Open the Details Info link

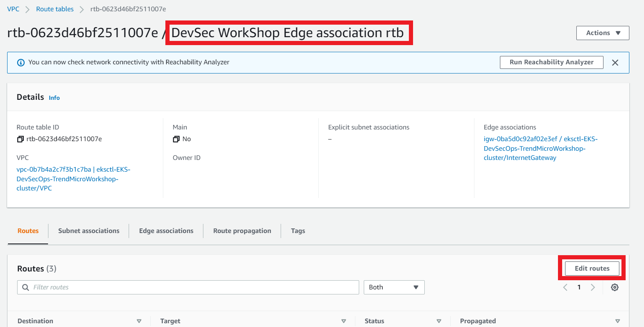point(54,98)
